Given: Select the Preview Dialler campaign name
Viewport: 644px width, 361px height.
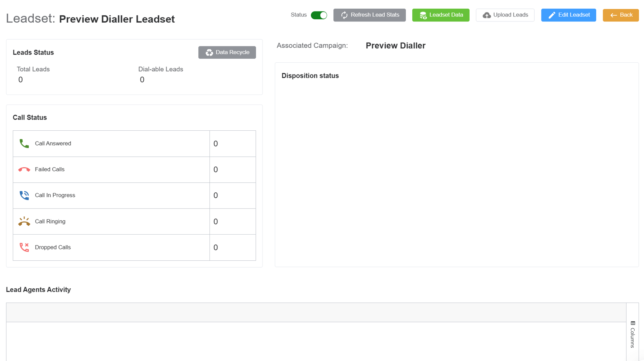Looking at the screenshot, I should [x=395, y=46].
